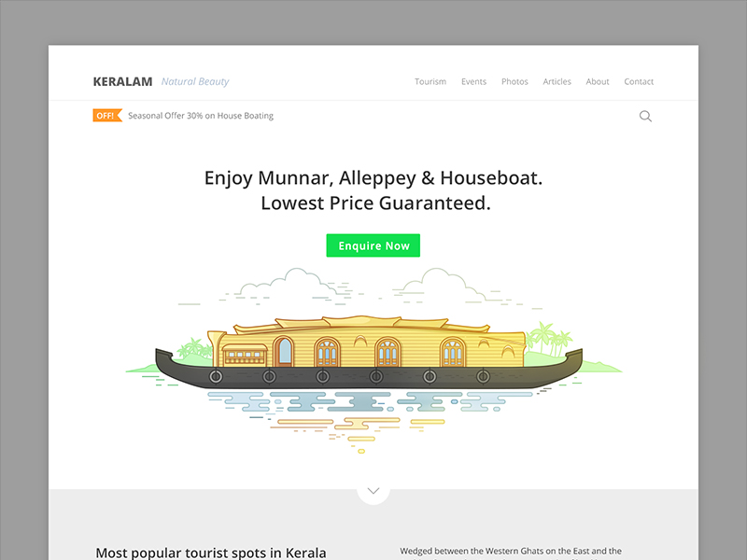Open the About page link
Viewport: 747px width, 560px height.
click(598, 82)
